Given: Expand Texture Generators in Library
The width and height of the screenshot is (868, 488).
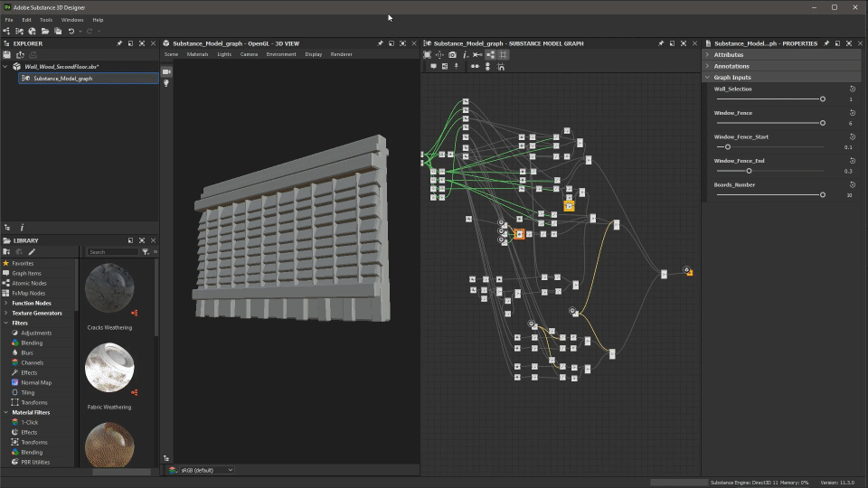Looking at the screenshot, I should coord(5,314).
